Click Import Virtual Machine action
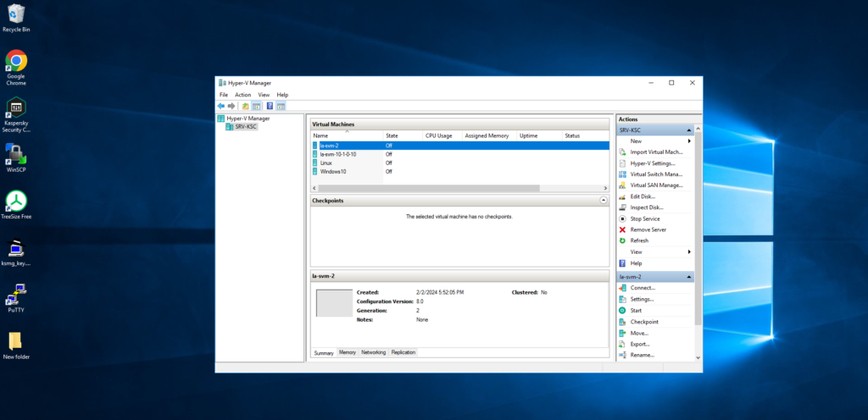The image size is (868, 420). pos(655,152)
